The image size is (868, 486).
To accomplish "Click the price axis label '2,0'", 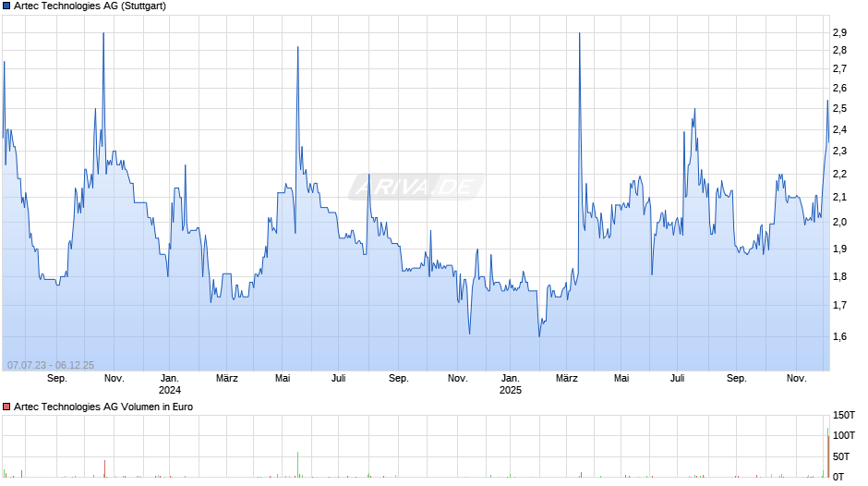I will coord(839,223).
